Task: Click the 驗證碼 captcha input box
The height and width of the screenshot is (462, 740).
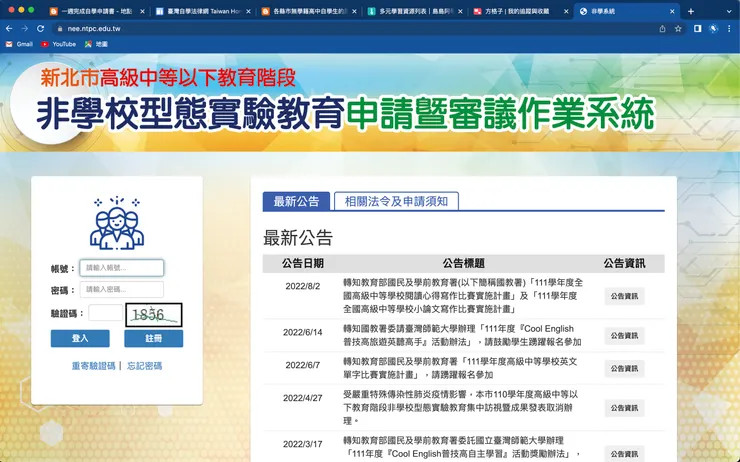Action: [106, 313]
